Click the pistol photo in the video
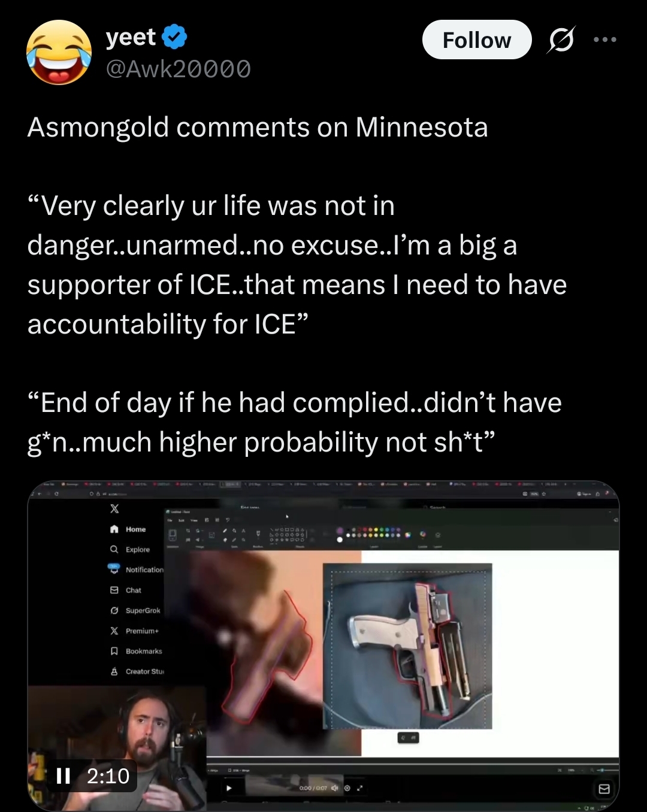 click(407, 646)
